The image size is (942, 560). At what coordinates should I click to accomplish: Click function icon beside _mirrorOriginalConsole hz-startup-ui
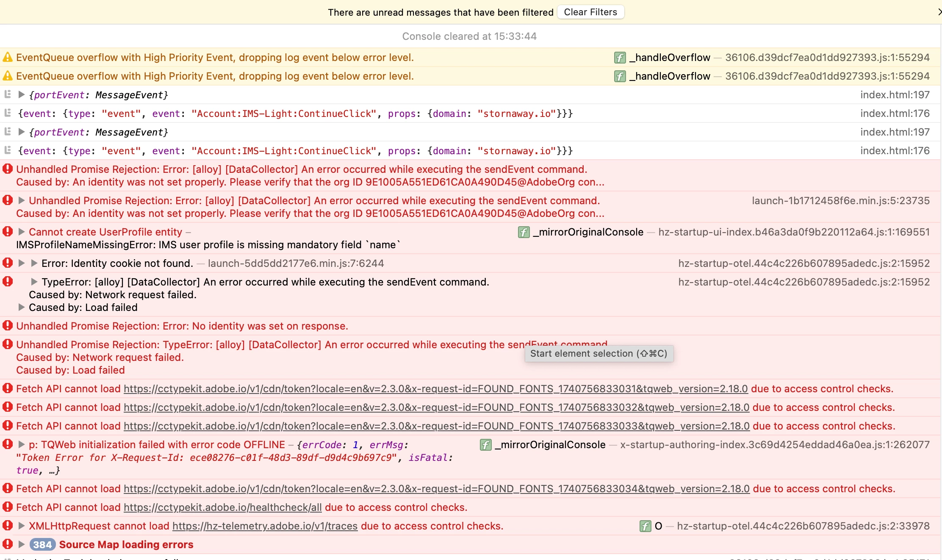tap(524, 232)
